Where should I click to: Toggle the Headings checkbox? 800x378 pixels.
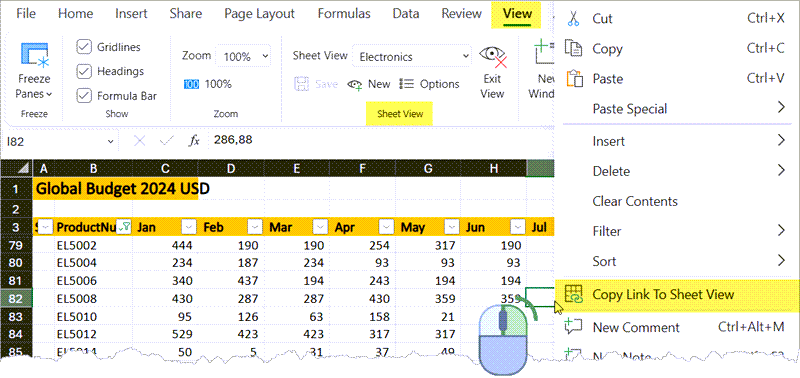(84, 71)
